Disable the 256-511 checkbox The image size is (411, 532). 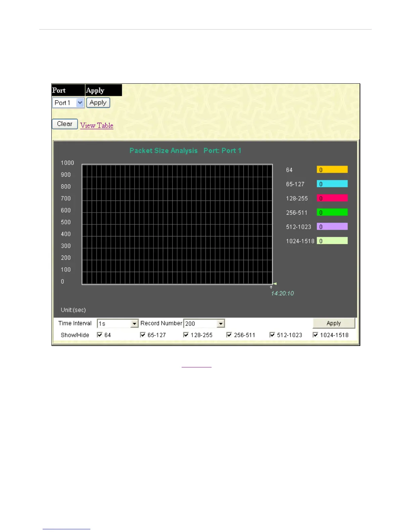(x=229, y=335)
